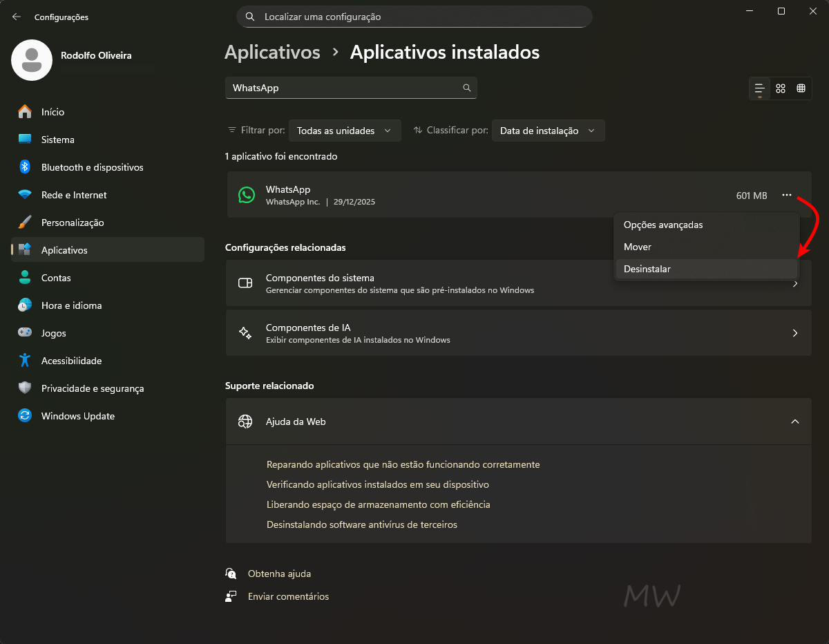This screenshot has width=829, height=644.
Task: Click the magnifier icon in settings search
Action: coord(250,17)
